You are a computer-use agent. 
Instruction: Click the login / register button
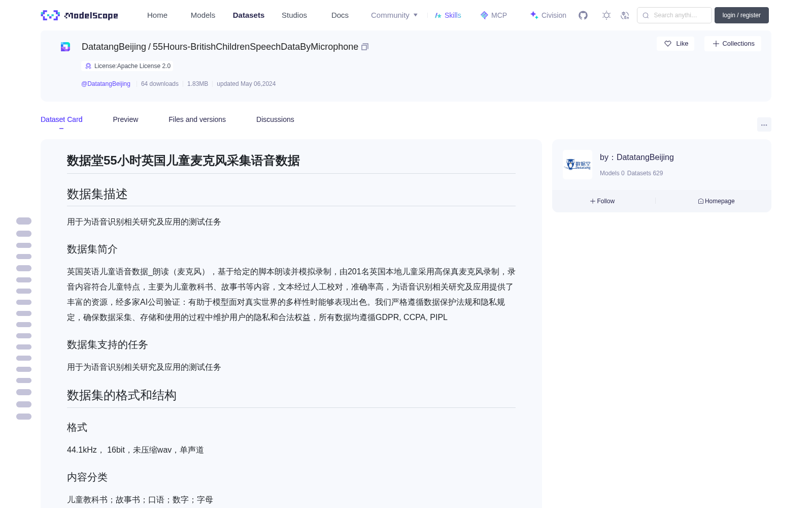click(741, 15)
